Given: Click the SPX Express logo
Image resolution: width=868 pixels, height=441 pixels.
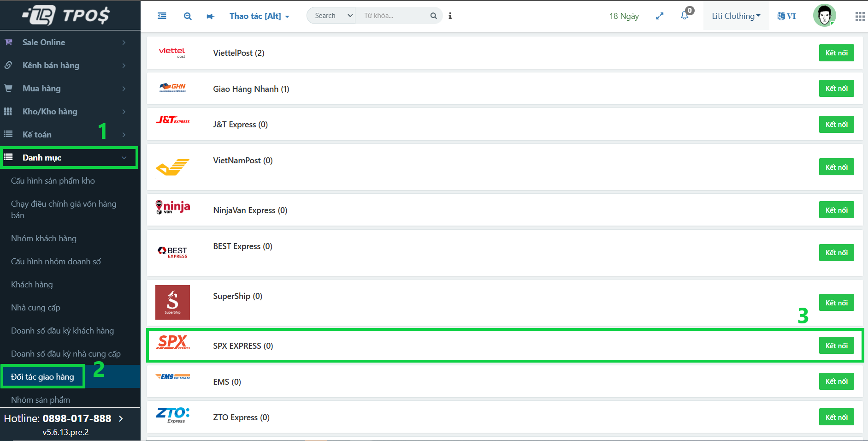Looking at the screenshot, I should (x=173, y=342).
